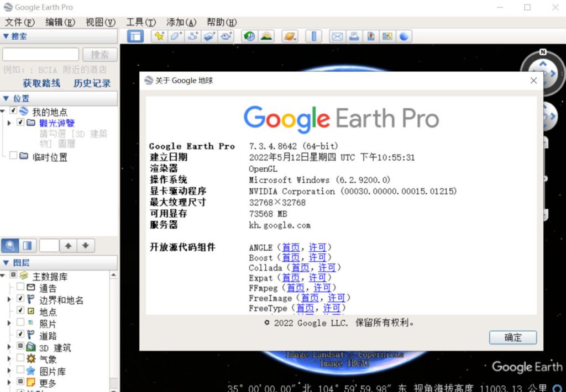The image size is (566, 392).
Task: Collapse the 图层 panel header
Action: point(7,263)
